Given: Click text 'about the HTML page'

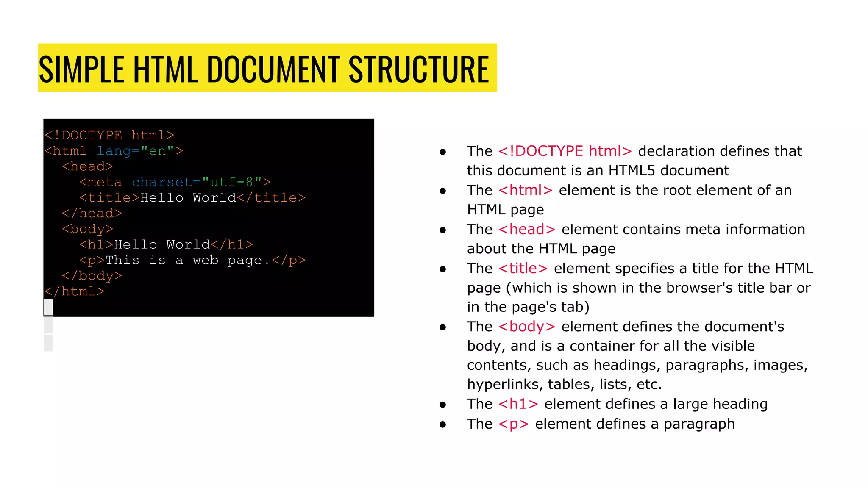Looking at the screenshot, I should pos(541,249).
